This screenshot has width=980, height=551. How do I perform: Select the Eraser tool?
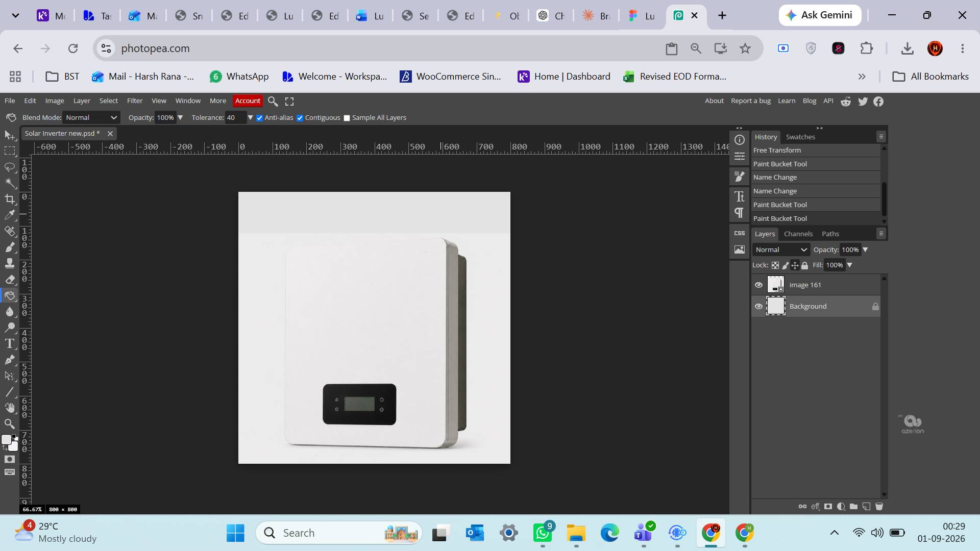pos(10,279)
